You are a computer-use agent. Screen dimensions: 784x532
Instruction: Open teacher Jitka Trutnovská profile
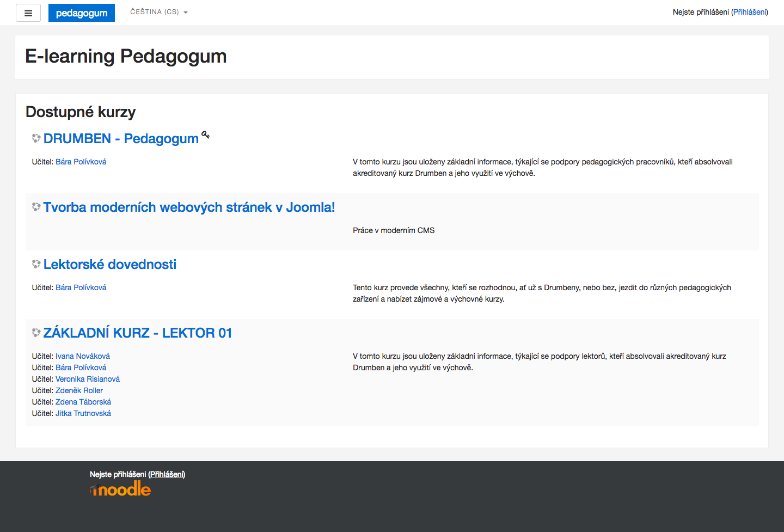(x=83, y=413)
